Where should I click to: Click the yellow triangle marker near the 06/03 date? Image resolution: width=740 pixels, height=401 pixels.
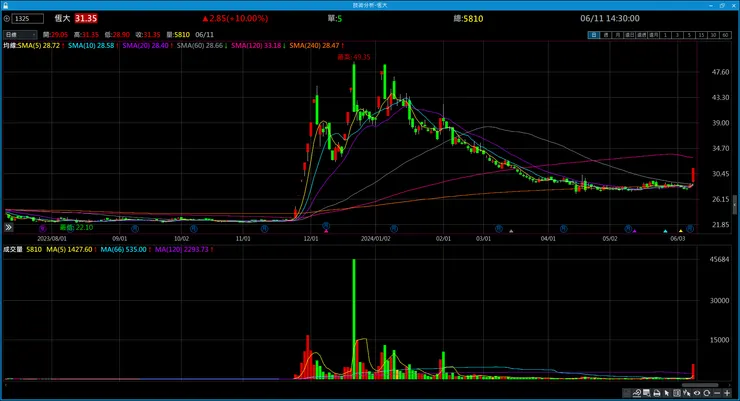tap(681, 231)
